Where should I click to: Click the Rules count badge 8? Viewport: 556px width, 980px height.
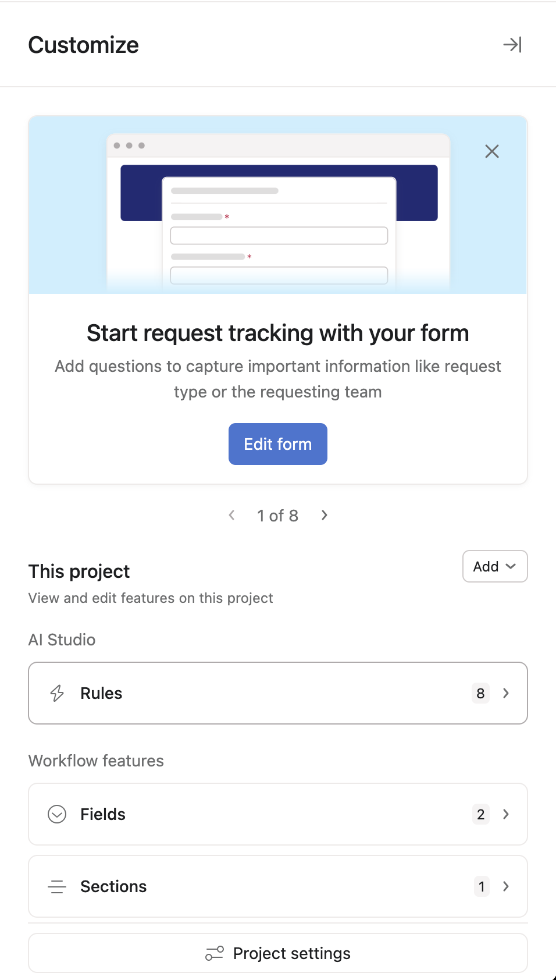pyautogui.click(x=480, y=693)
